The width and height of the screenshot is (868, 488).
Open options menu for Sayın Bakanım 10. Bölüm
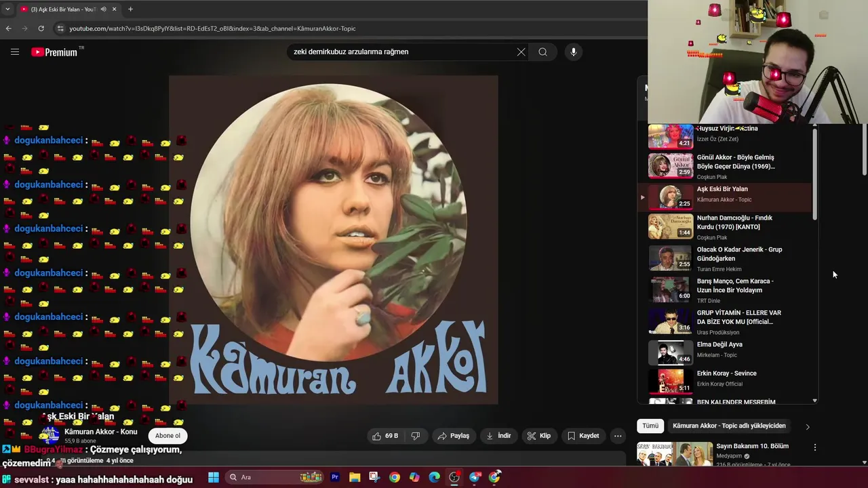tap(814, 447)
